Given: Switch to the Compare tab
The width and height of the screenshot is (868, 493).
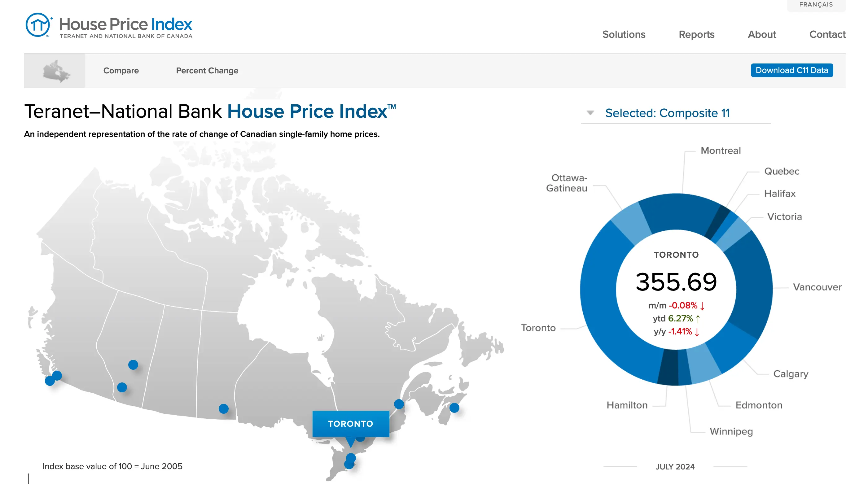Looking at the screenshot, I should click(x=121, y=70).
